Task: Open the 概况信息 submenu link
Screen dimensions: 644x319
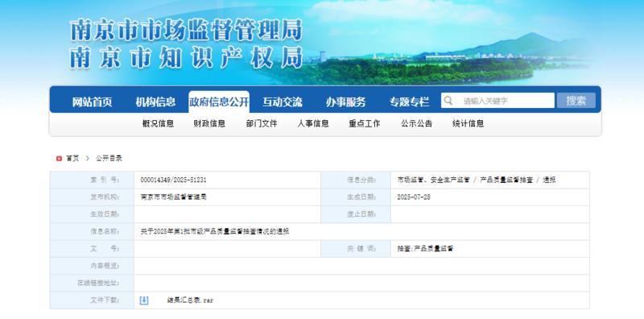Action: 158,124
